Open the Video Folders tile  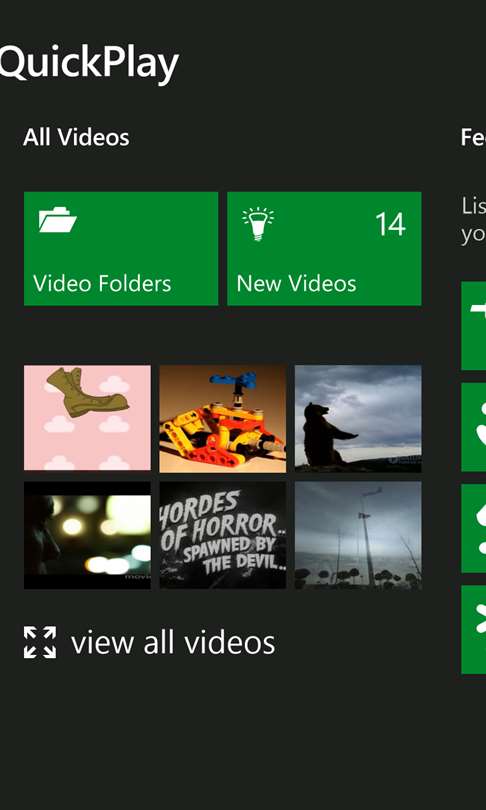point(121,248)
